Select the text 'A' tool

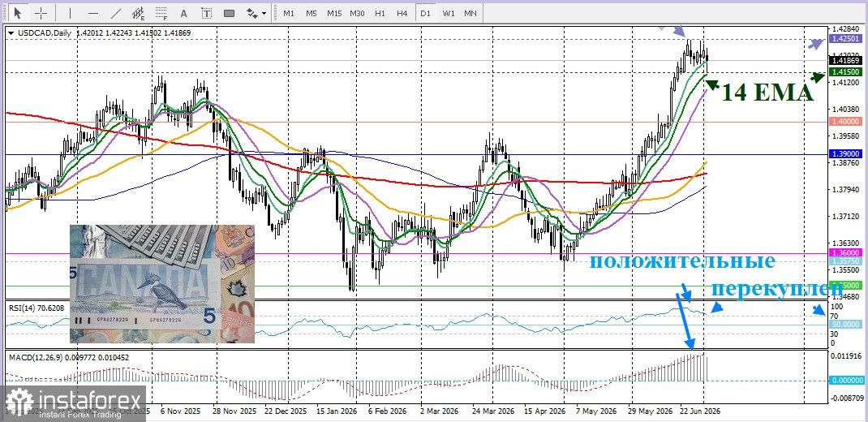click(184, 13)
